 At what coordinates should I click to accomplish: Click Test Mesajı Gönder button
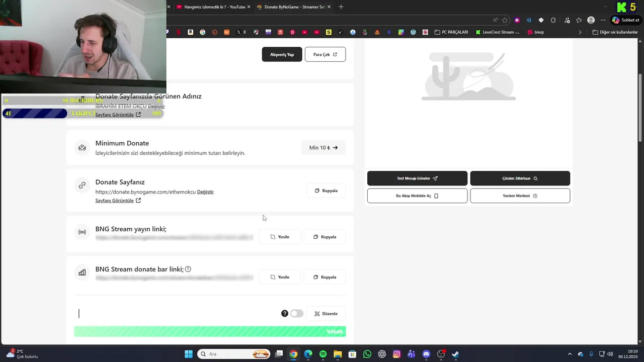[417, 178]
